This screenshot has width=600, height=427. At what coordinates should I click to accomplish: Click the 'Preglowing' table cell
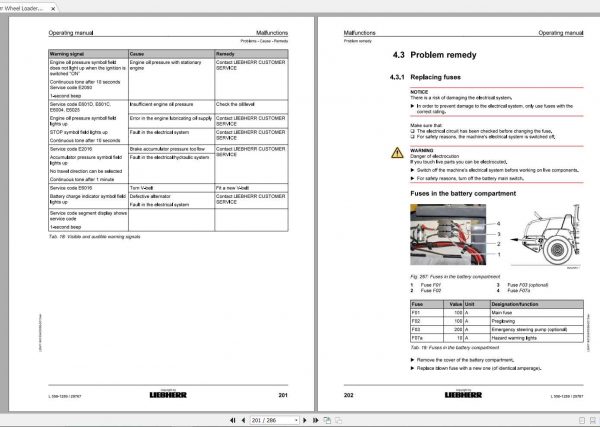537,321
